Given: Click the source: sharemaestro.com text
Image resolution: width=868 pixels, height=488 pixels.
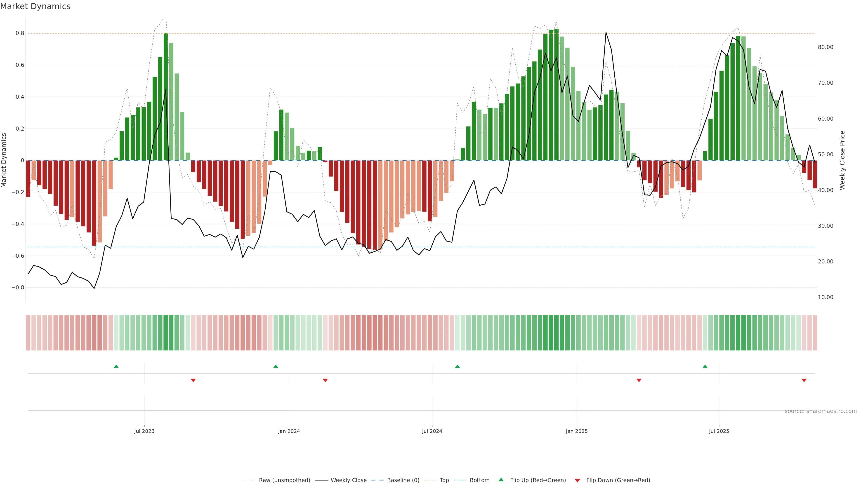Looking at the screenshot, I should coord(821,411).
